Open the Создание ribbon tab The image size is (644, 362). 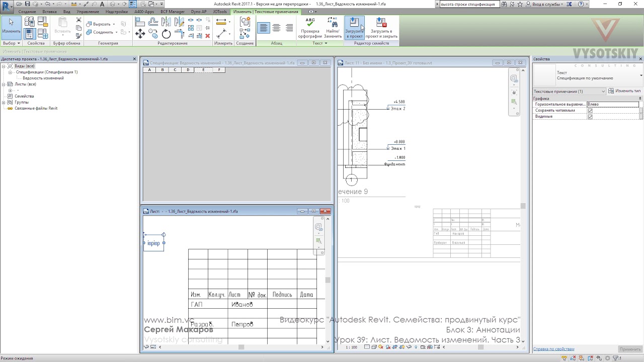tap(27, 12)
